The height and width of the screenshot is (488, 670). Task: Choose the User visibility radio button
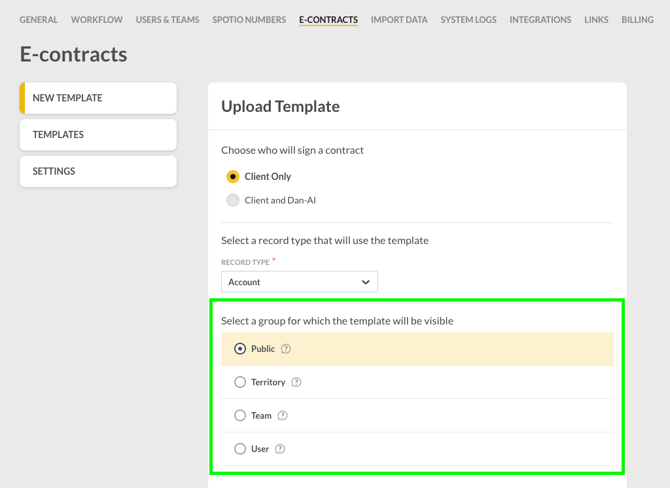click(240, 449)
